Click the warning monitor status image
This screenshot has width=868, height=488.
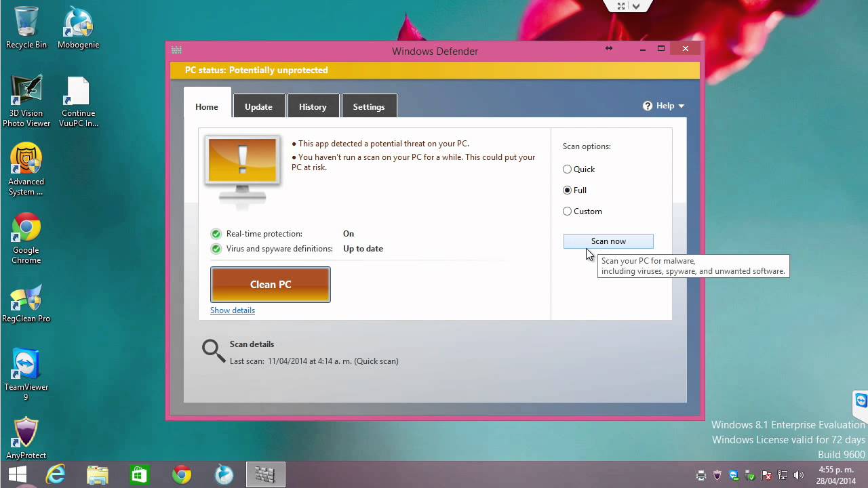tap(243, 170)
